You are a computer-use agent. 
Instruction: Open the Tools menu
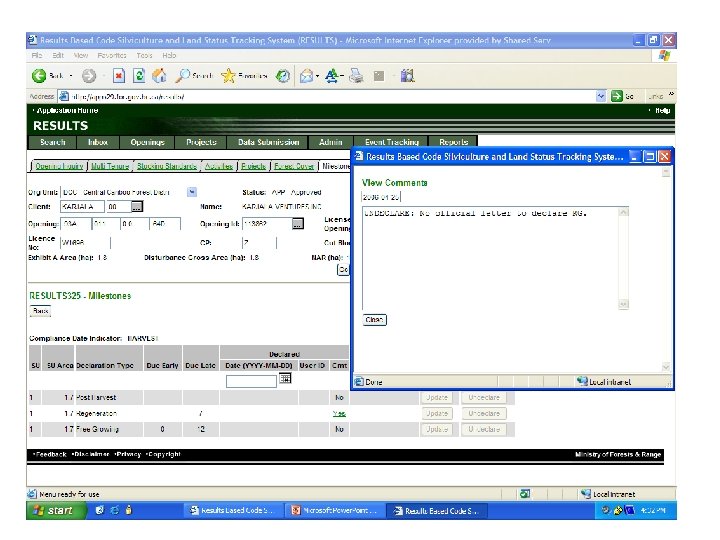pos(144,55)
